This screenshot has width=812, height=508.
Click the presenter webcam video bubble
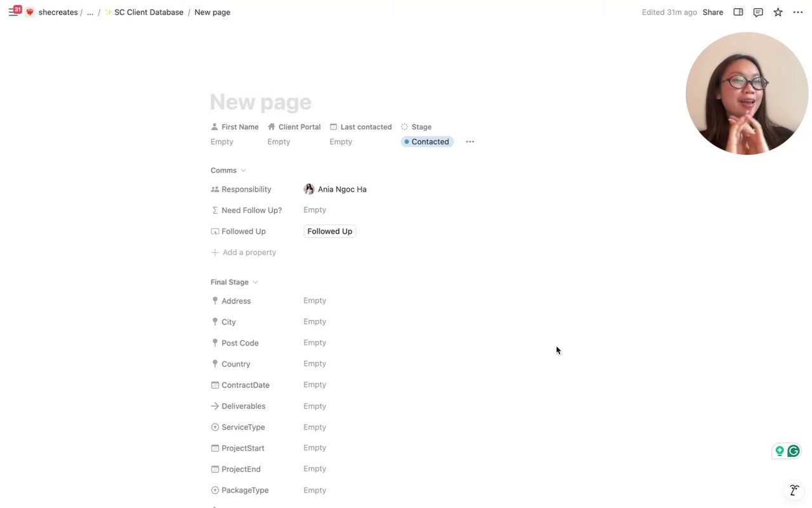tap(747, 93)
